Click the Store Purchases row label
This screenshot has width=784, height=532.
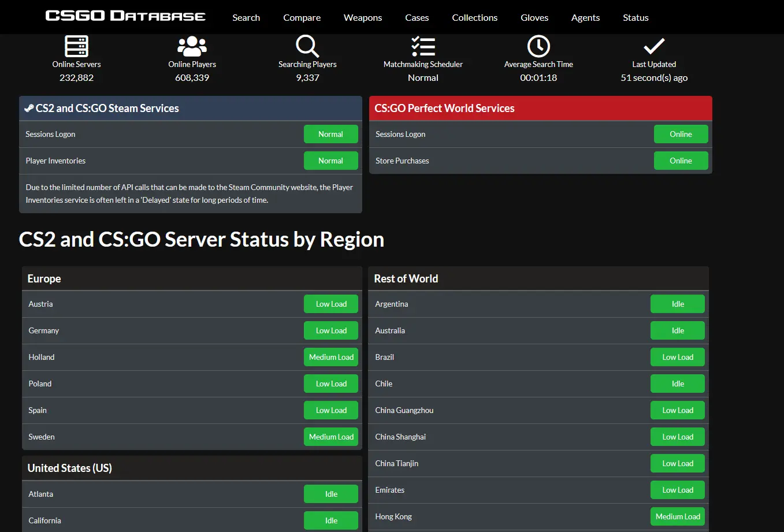(x=402, y=161)
